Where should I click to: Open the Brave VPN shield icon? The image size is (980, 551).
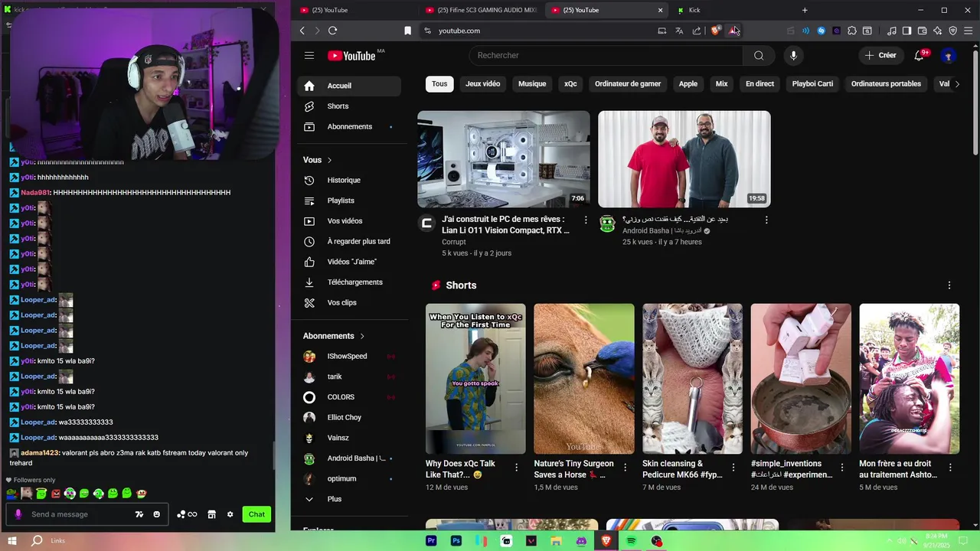coord(953,31)
